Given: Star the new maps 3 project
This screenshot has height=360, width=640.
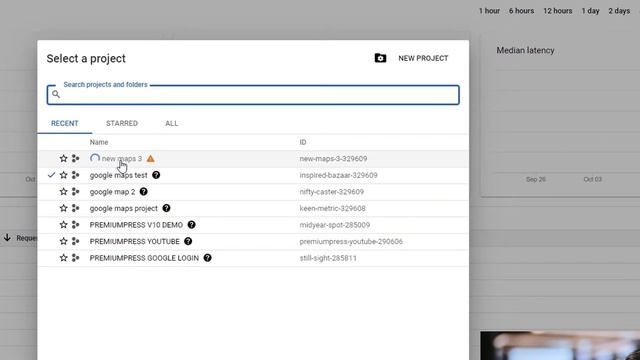Looking at the screenshot, I should tap(63, 158).
